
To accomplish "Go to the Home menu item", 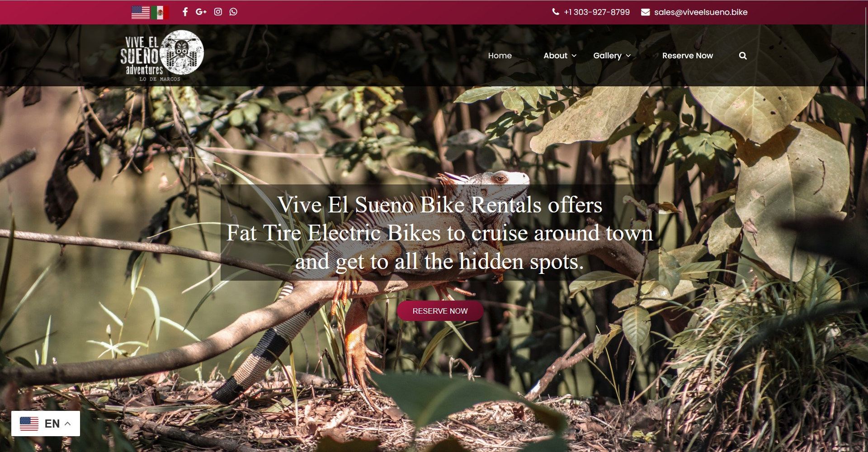I will [x=500, y=56].
